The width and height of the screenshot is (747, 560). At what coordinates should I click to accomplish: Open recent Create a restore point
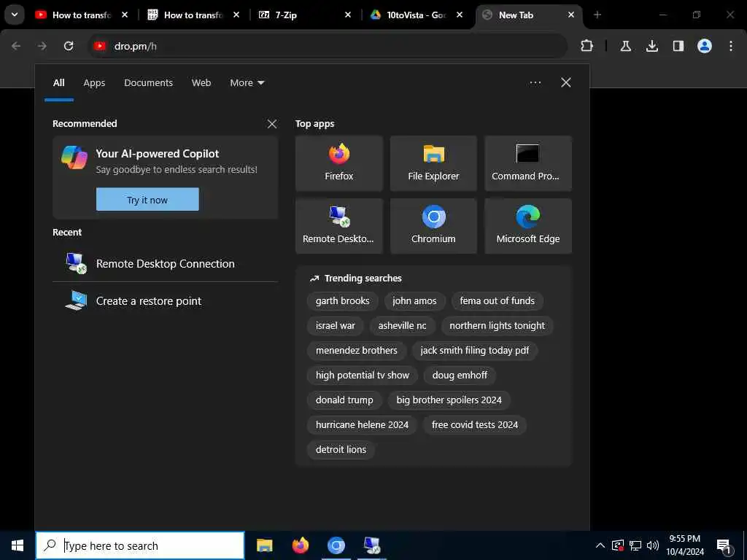(x=166, y=301)
